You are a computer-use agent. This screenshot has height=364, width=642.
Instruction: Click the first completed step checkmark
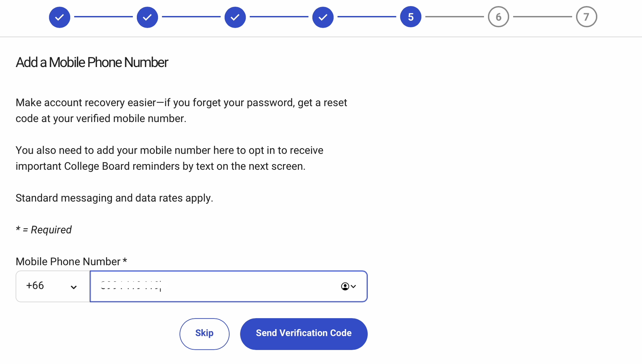(x=59, y=17)
